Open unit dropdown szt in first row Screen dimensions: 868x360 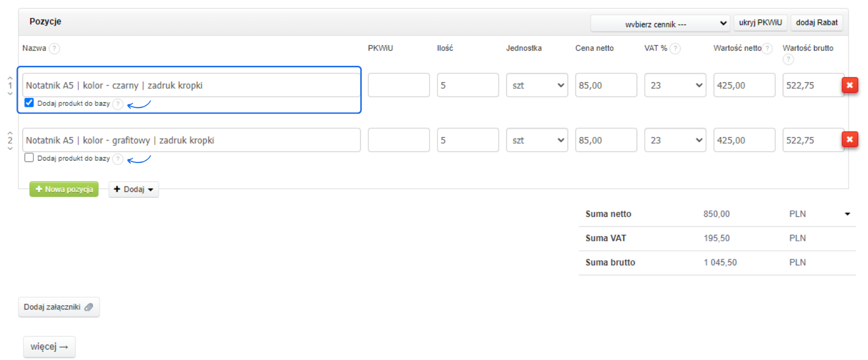tap(537, 85)
